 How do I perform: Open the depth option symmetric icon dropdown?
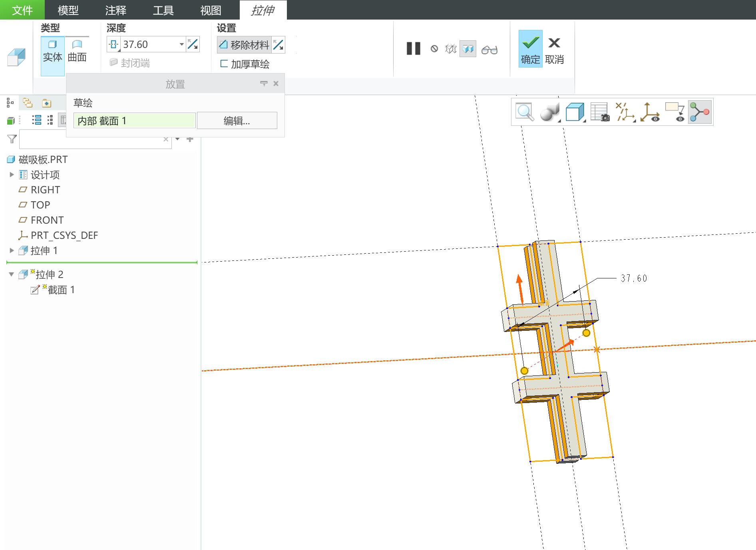[x=114, y=44]
